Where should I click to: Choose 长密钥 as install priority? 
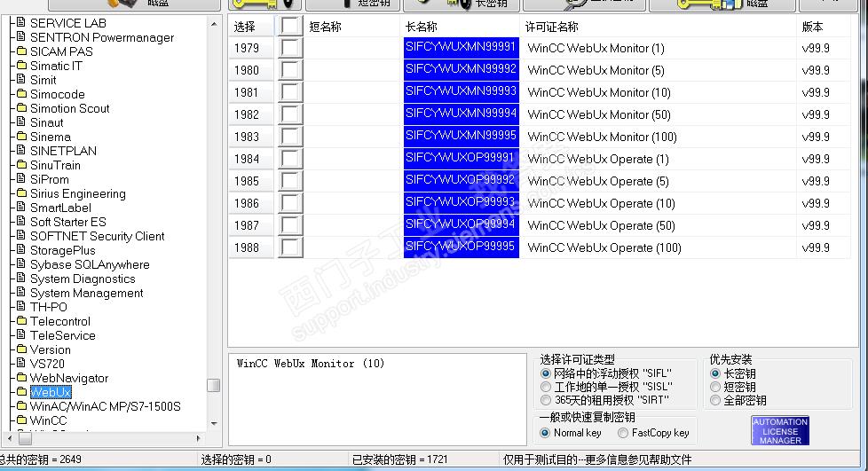tap(715, 373)
